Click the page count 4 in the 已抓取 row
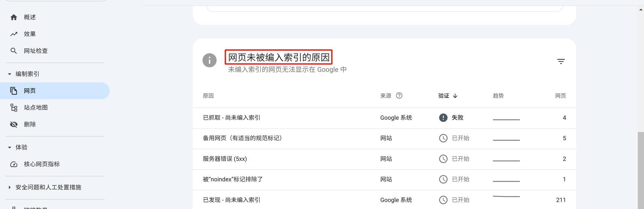 click(564, 118)
